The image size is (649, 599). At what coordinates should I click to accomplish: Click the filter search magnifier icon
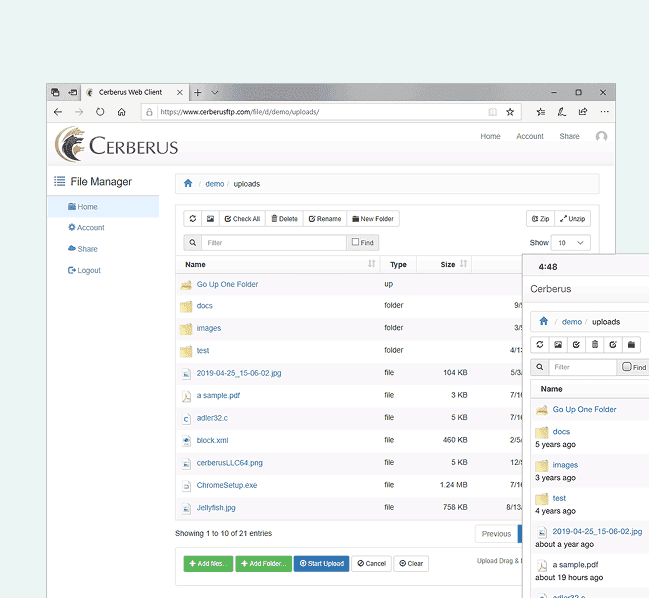[x=192, y=243]
